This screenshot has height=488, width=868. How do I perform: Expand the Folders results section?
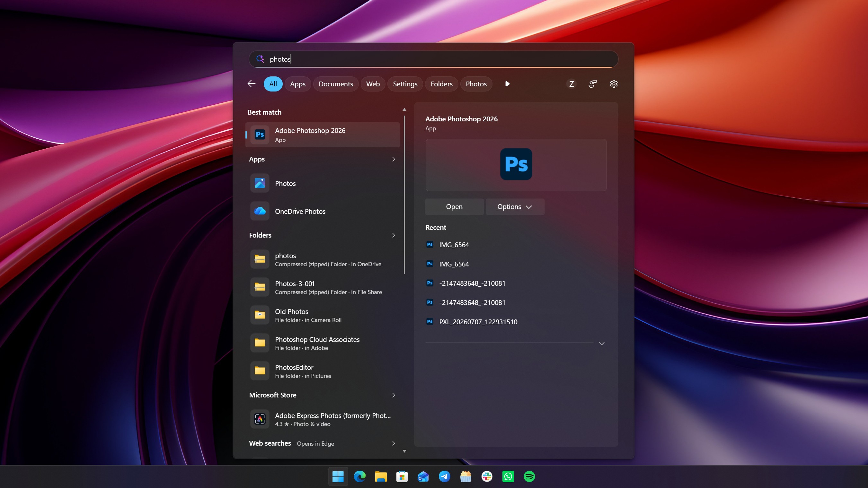point(394,235)
